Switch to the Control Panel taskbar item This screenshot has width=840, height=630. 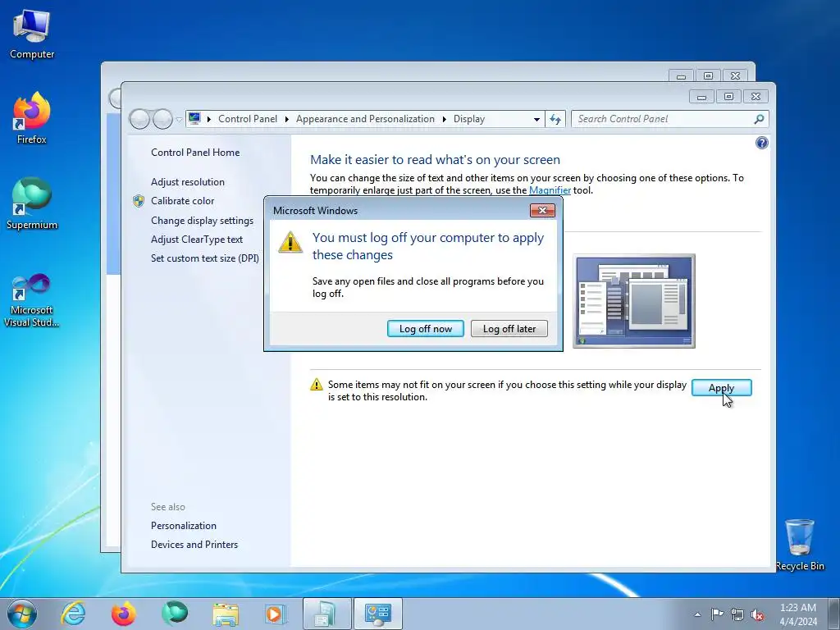click(377, 614)
